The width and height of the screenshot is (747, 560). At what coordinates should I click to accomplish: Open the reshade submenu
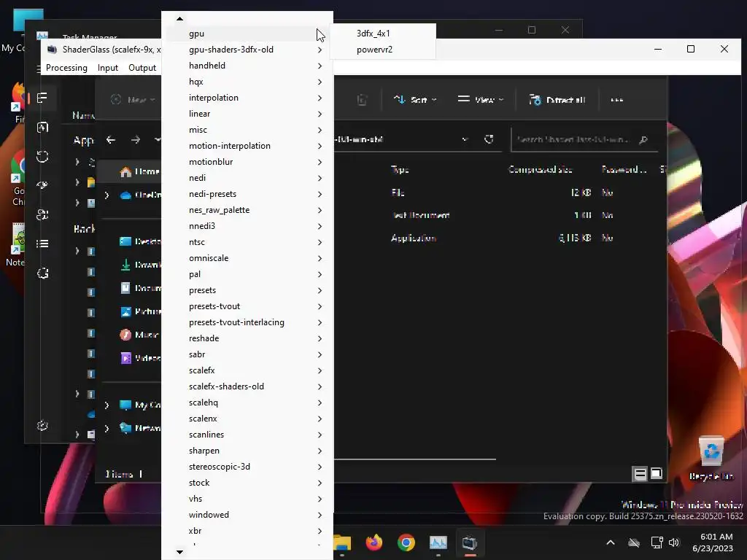(x=247, y=338)
